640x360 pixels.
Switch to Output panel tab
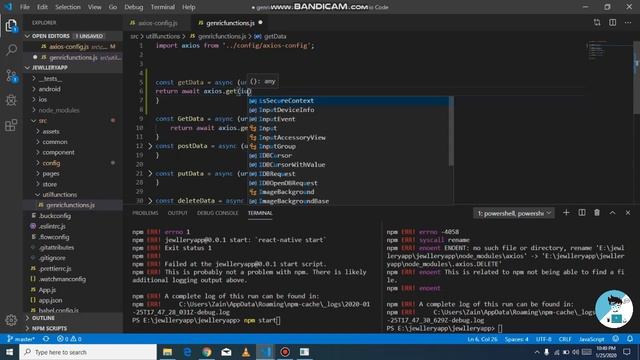click(x=178, y=213)
